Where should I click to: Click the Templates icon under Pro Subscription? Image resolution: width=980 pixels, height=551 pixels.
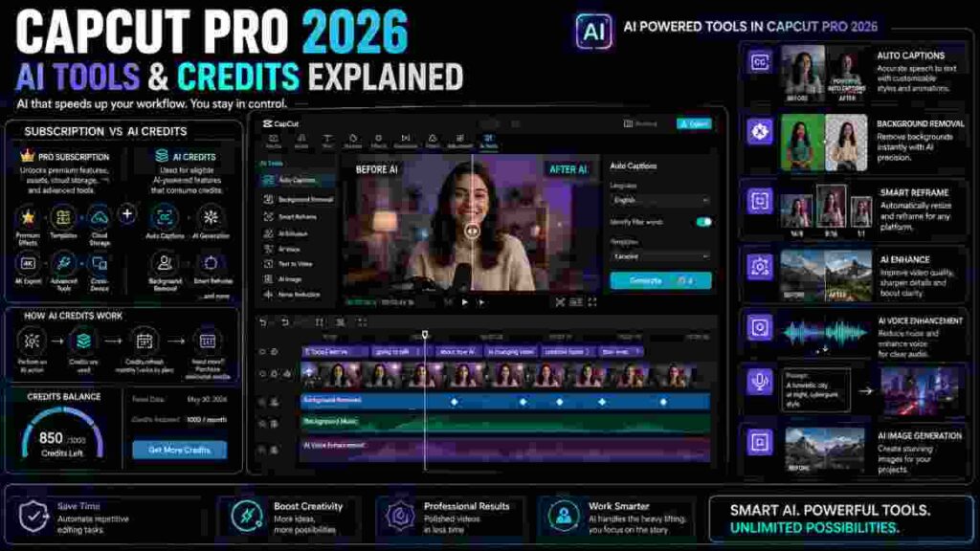63,217
